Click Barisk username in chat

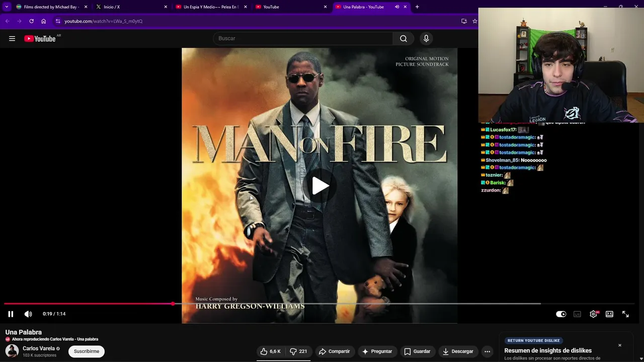click(x=498, y=183)
